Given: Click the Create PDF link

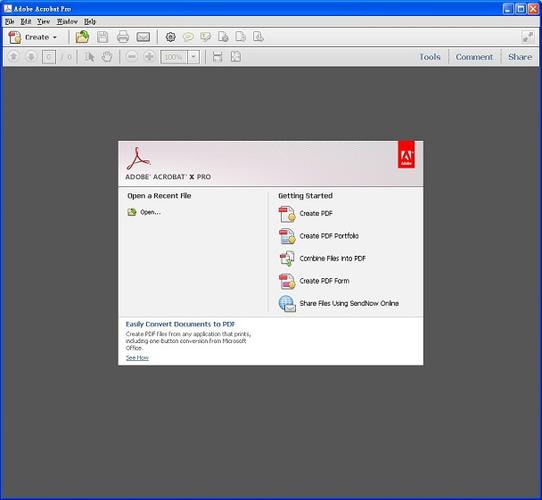Looking at the screenshot, I should (316, 214).
